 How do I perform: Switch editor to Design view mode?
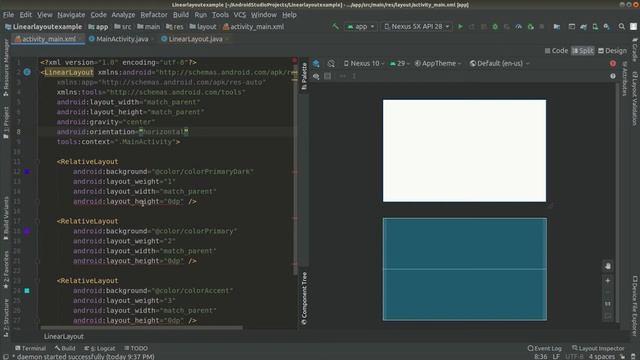[612, 51]
